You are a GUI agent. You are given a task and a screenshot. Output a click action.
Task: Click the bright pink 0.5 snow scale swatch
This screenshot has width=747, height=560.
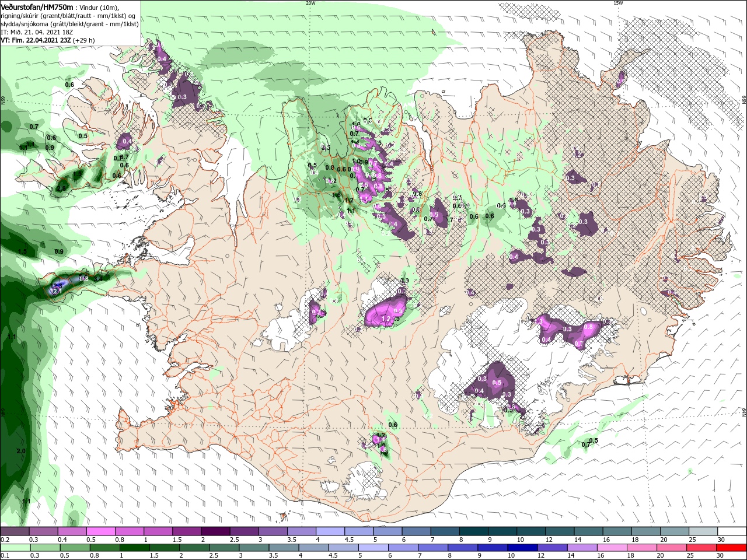(100, 531)
